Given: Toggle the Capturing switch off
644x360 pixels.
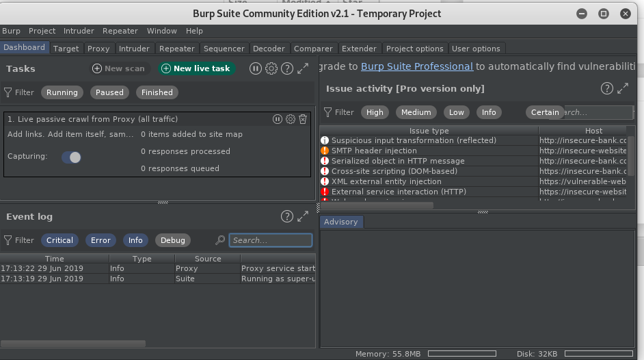Looking at the screenshot, I should [72, 157].
